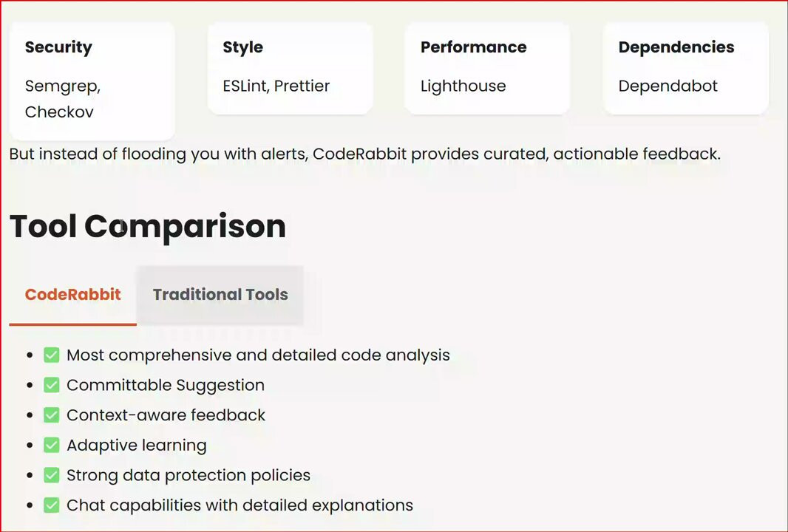This screenshot has height=532, width=788.
Task: Click the Dependabot text in Dependencies card
Action: [668, 86]
